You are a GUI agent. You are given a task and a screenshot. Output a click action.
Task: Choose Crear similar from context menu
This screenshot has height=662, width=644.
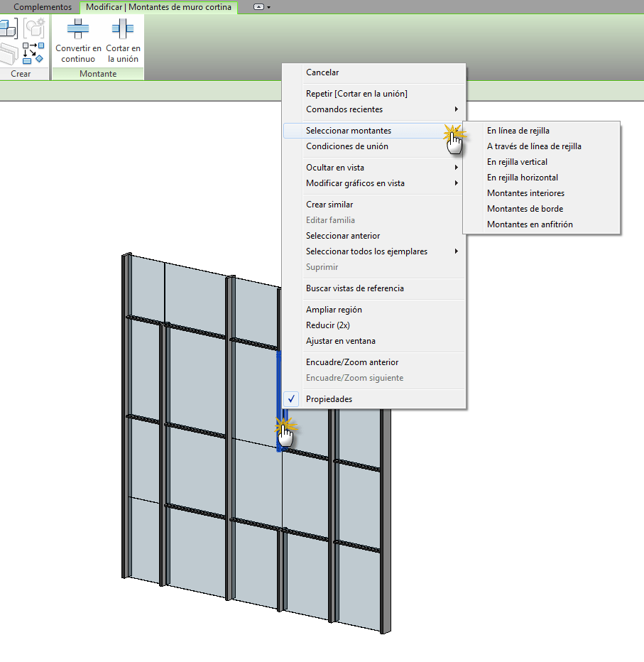click(x=374, y=205)
